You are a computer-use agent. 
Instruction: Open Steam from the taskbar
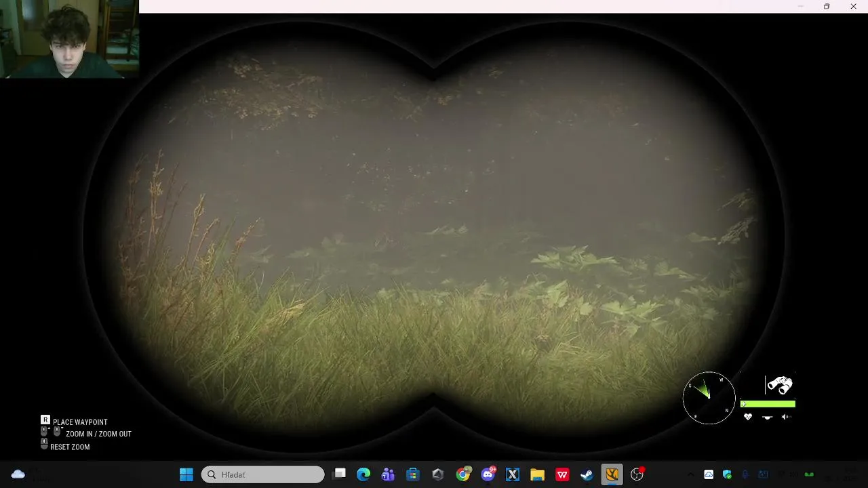coord(587,474)
